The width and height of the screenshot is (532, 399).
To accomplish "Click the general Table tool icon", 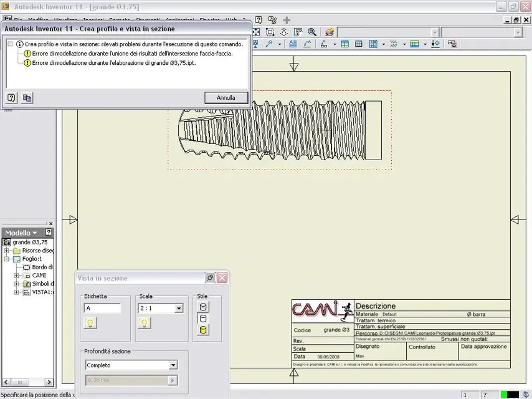I will (x=359, y=44).
